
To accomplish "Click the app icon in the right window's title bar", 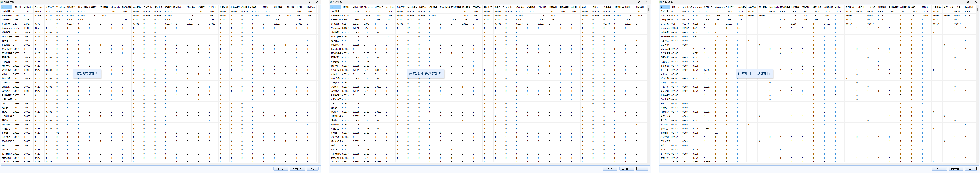I will (x=661, y=2).
